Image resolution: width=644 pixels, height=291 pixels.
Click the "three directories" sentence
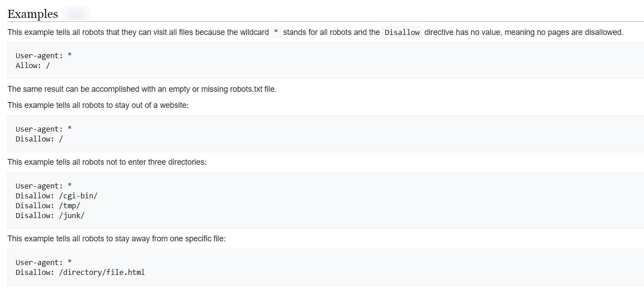click(107, 162)
